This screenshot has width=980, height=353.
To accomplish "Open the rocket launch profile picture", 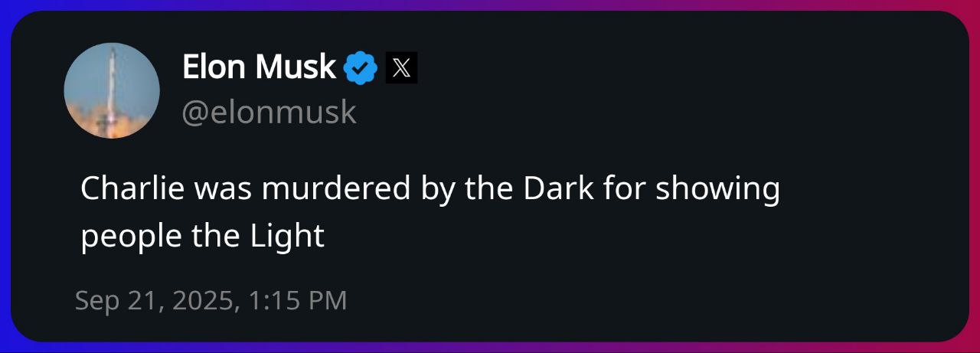I will (112, 90).
